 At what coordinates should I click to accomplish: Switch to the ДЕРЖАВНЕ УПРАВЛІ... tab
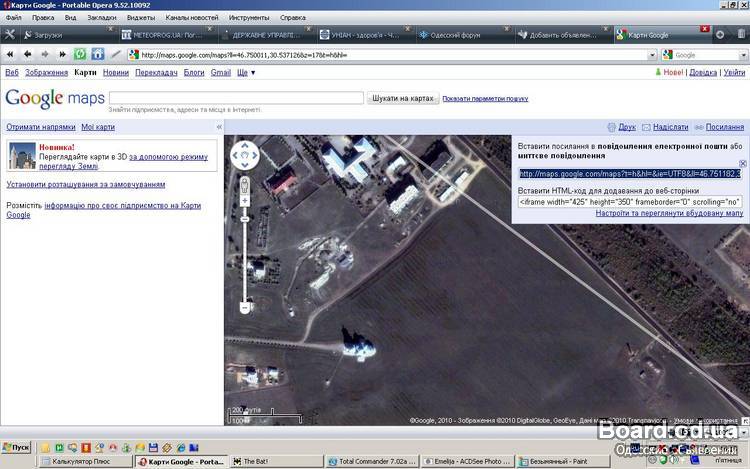point(266,35)
